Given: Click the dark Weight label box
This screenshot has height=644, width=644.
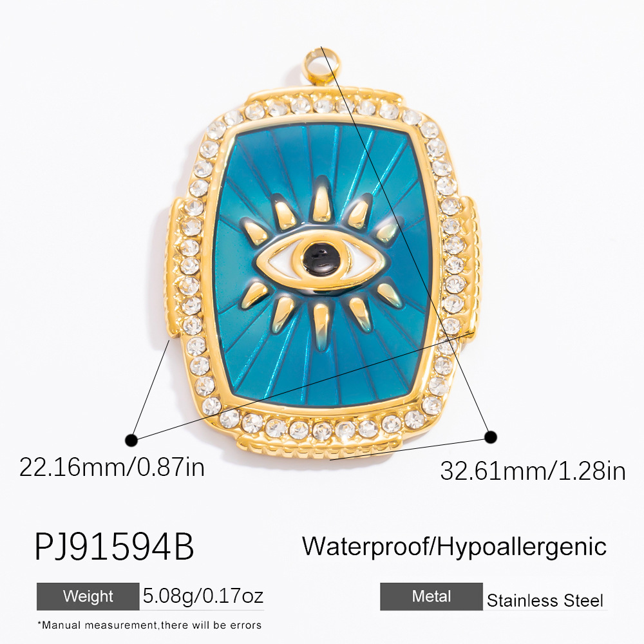Looking at the screenshot, I should point(88,596).
